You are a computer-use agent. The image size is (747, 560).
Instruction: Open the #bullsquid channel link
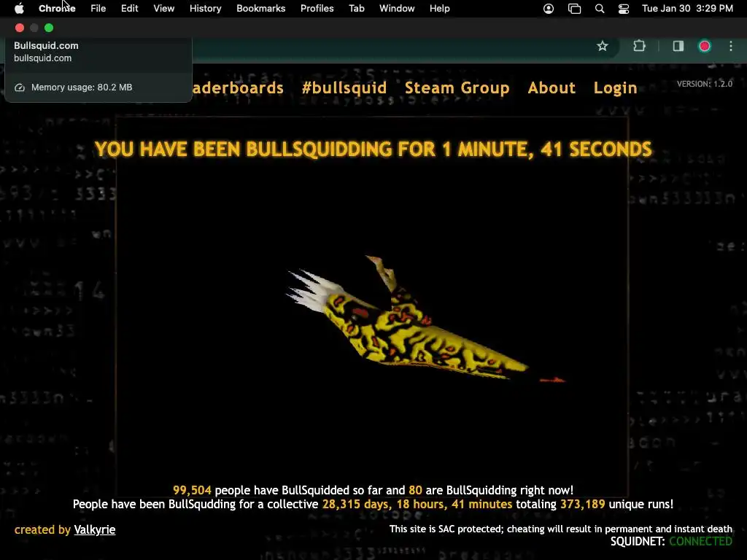pyautogui.click(x=344, y=88)
